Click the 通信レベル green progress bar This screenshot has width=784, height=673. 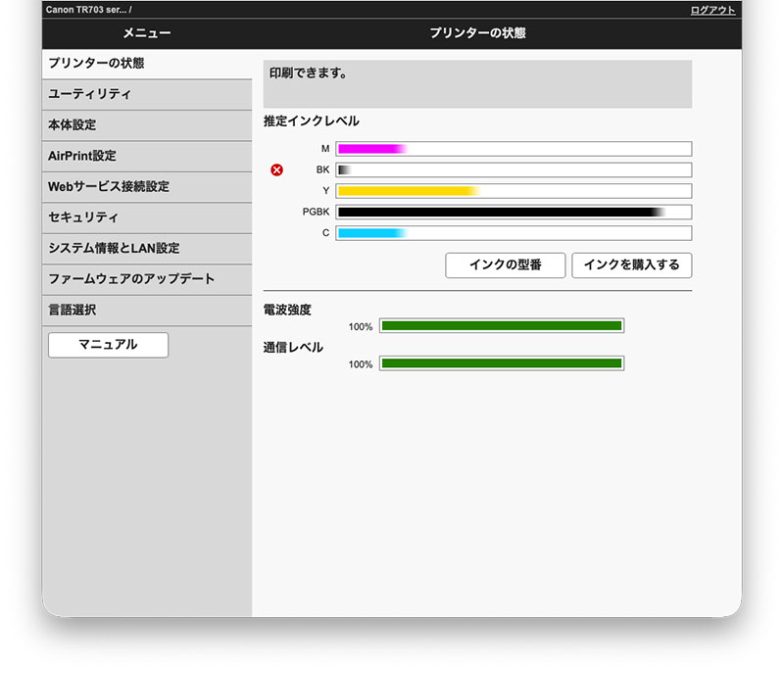pyautogui.click(x=502, y=363)
